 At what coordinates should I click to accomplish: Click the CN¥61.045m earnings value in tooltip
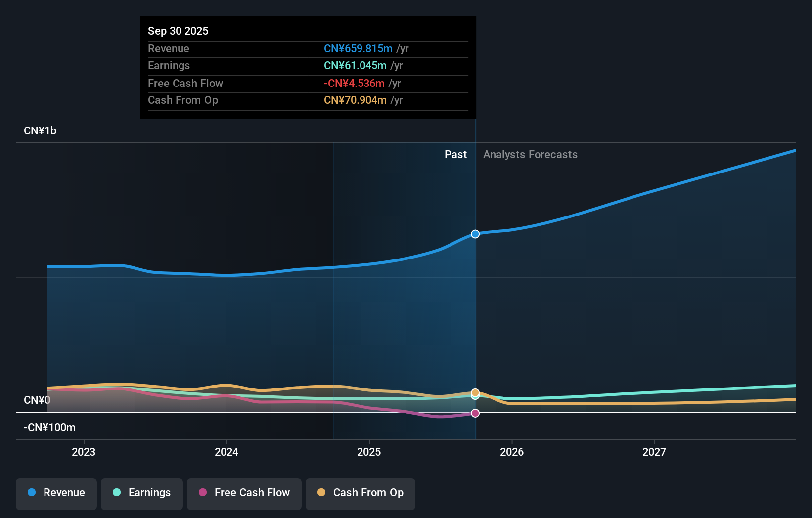pos(355,65)
